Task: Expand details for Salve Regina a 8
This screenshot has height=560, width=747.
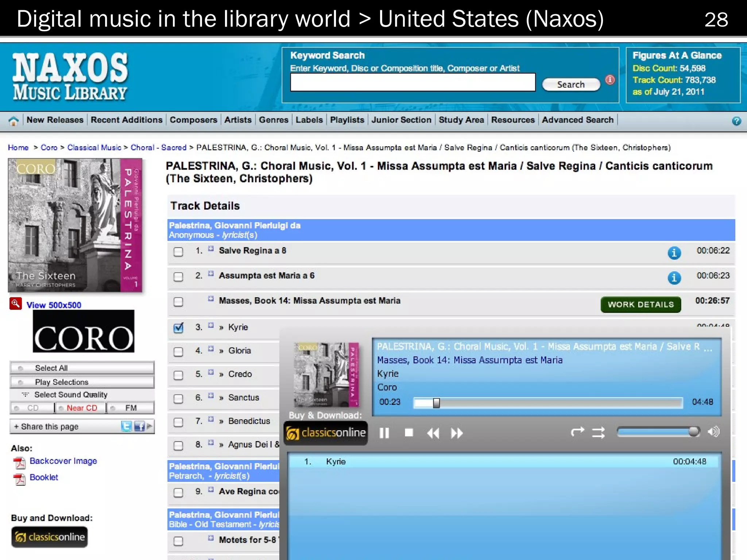Action: [211, 249]
